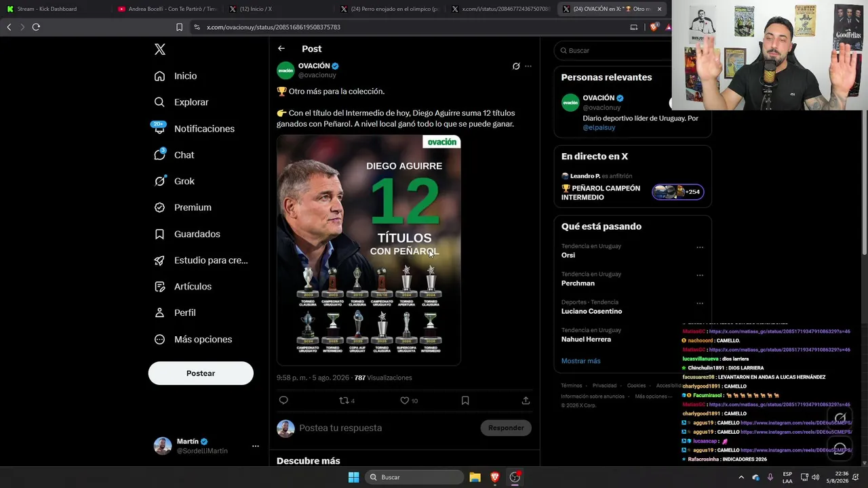Viewport: 868px width, 488px height.
Task: Open options for the Orsi trend
Action: click(700, 247)
